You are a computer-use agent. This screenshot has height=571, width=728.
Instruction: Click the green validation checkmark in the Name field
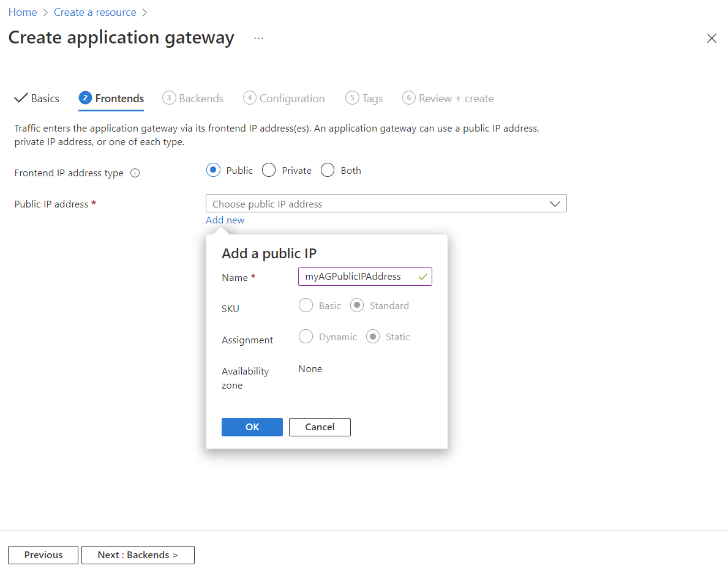click(x=423, y=276)
